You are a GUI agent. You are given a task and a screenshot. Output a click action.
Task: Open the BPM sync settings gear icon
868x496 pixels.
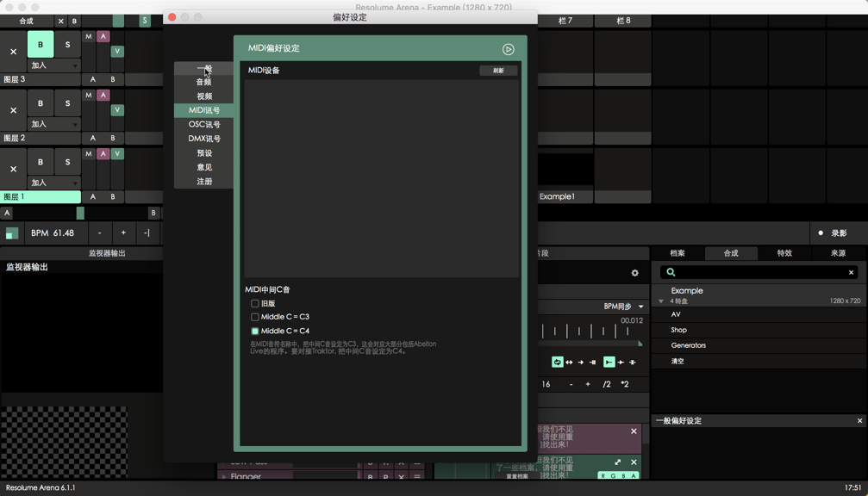[x=635, y=272]
